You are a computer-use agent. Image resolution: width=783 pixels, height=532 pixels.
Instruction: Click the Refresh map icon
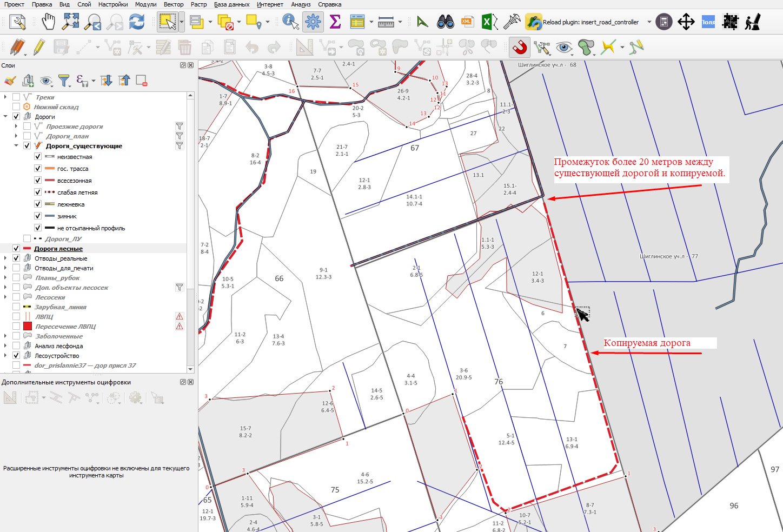[x=137, y=22]
